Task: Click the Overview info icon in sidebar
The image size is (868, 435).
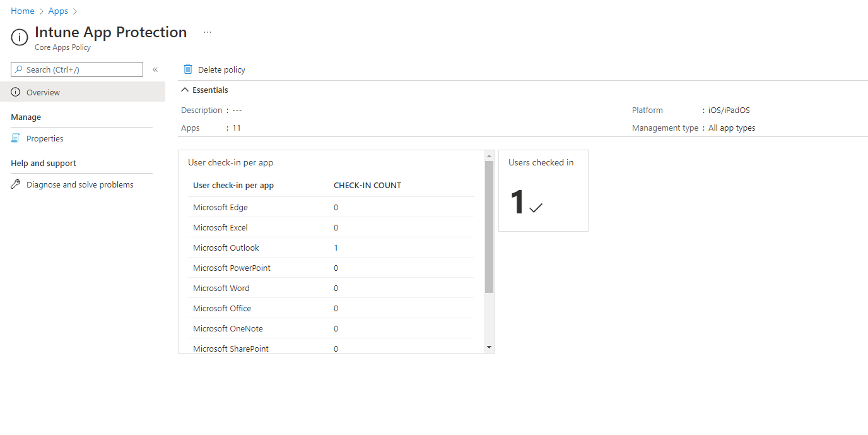Action: (x=16, y=92)
